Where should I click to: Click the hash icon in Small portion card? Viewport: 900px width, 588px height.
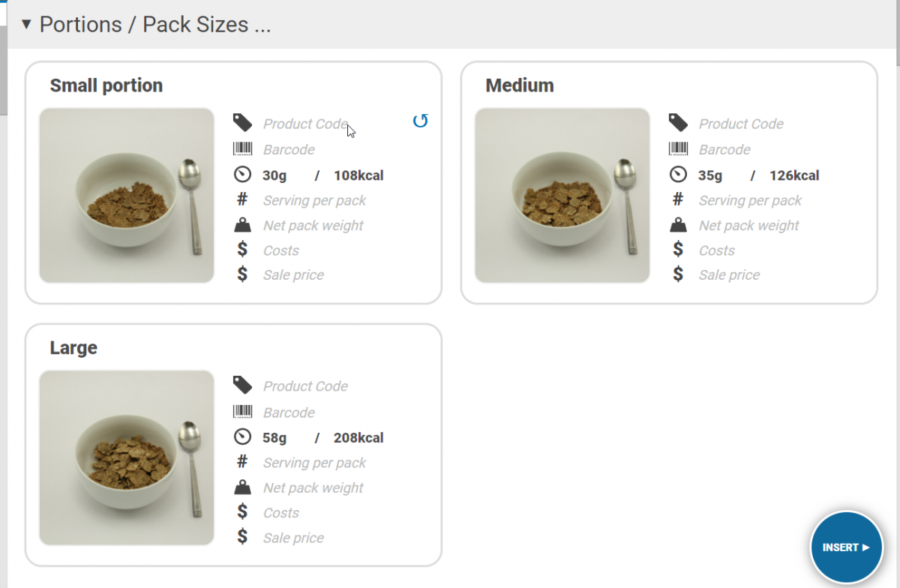coord(242,199)
